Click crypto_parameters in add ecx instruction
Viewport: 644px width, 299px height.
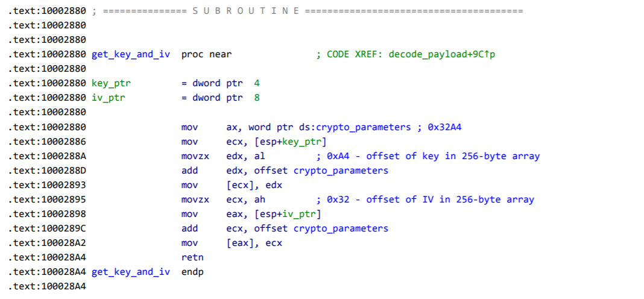click(341, 228)
